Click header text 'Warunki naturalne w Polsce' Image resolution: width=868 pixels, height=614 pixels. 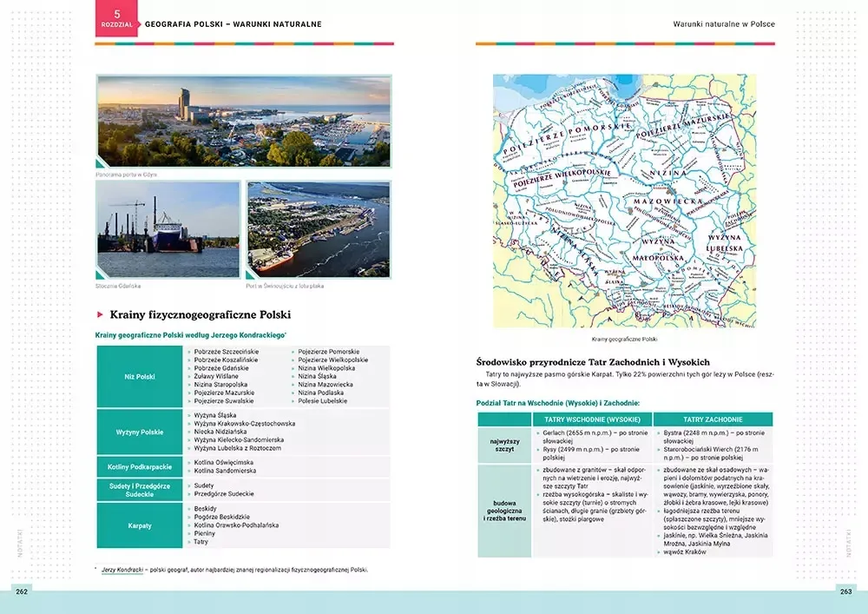pos(724,24)
